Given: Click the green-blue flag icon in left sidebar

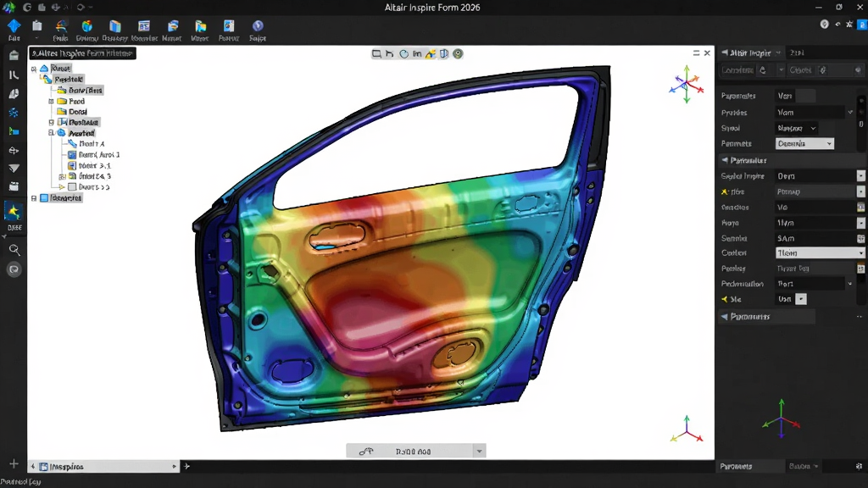Looking at the screenshot, I should (14, 131).
